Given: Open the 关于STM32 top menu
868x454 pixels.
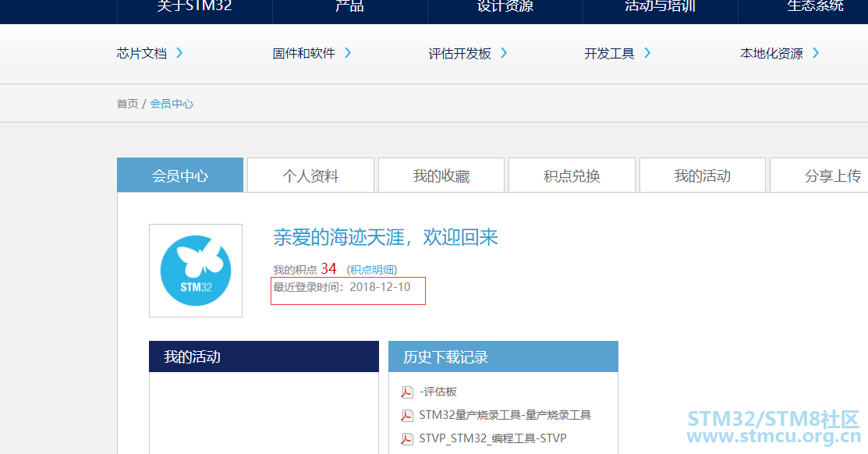Looking at the screenshot, I should click(x=194, y=7).
